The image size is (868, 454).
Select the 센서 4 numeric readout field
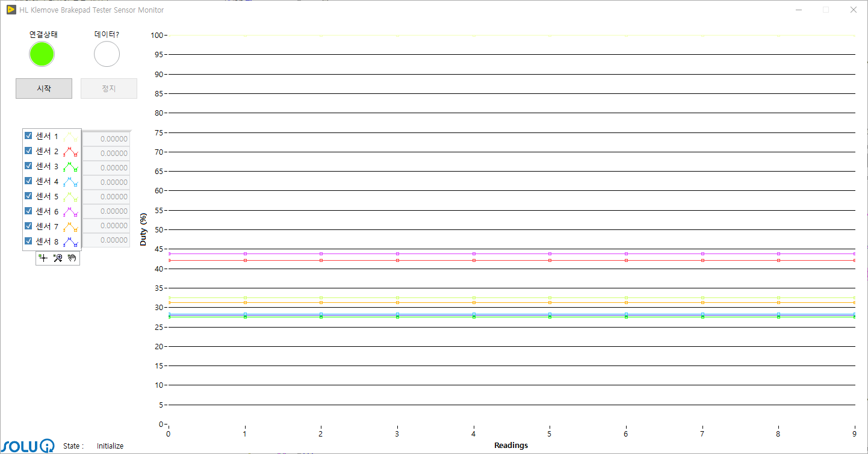tap(106, 182)
